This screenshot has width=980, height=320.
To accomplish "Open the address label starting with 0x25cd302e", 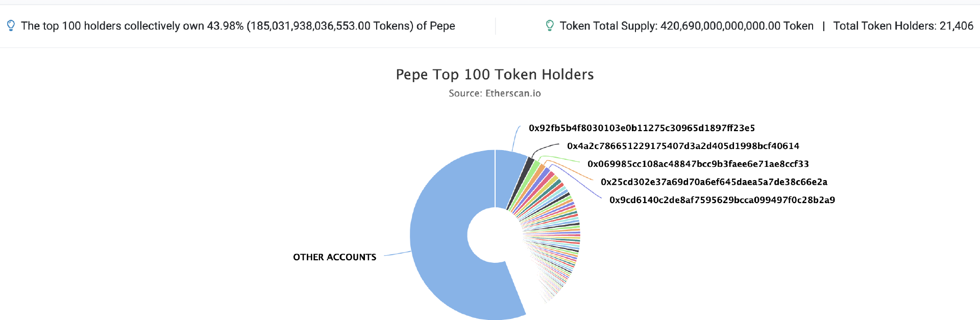I will pos(714,182).
